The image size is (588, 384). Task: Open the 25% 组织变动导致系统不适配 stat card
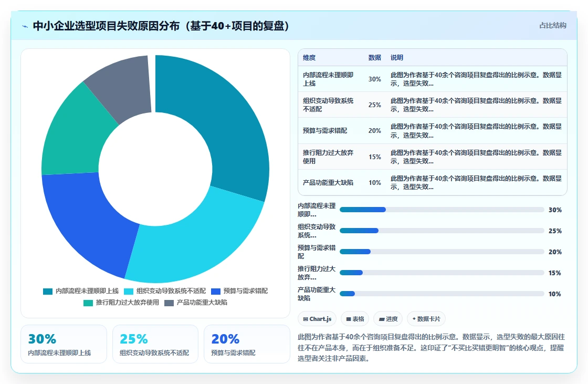coord(155,344)
